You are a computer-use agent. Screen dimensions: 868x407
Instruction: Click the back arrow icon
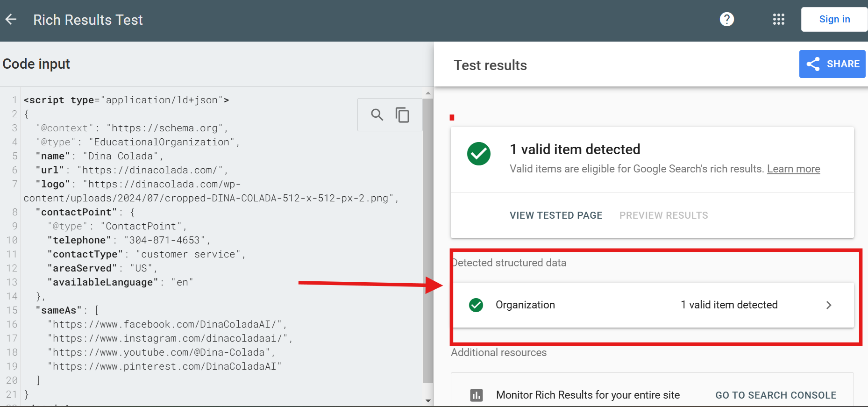[11, 20]
